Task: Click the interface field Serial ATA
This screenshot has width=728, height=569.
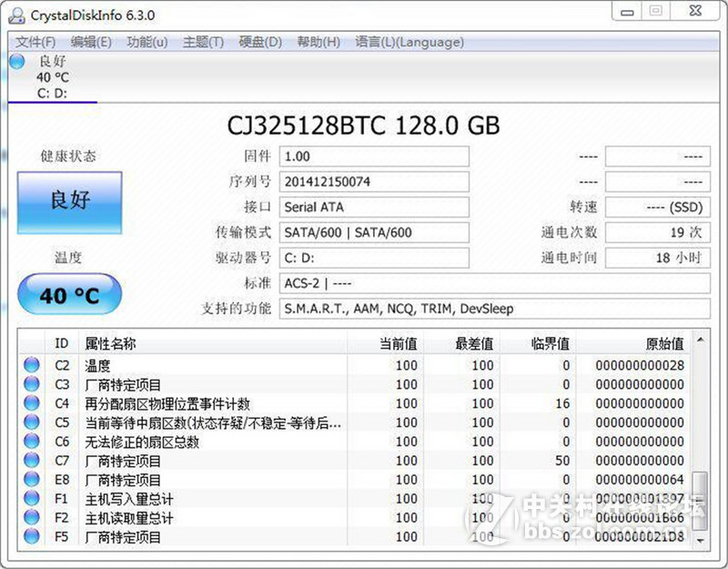Action: (x=374, y=207)
